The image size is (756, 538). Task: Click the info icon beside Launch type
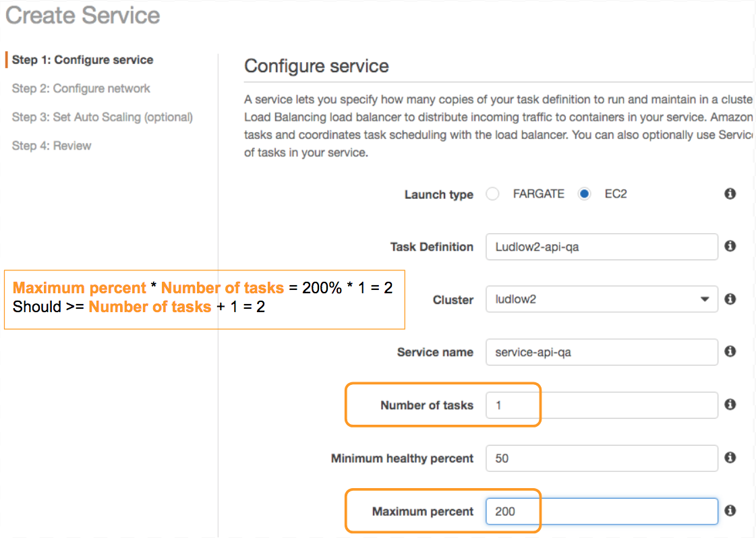[x=730, y=194]
